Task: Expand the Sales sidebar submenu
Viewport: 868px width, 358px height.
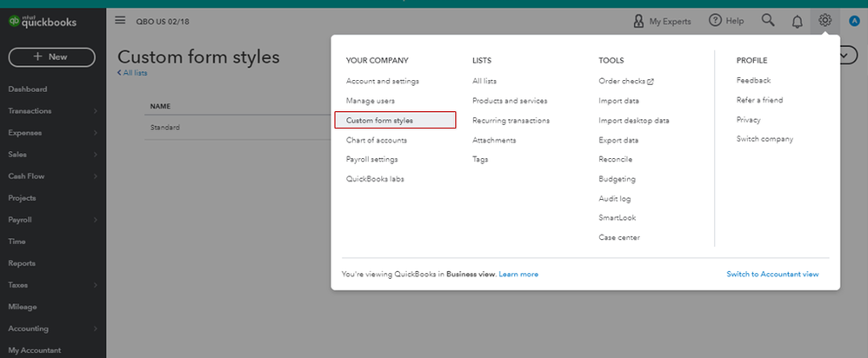Action: (95, 155)
